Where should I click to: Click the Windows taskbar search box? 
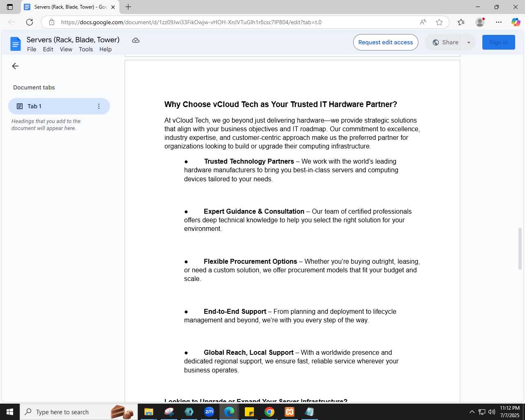(79, 412)
